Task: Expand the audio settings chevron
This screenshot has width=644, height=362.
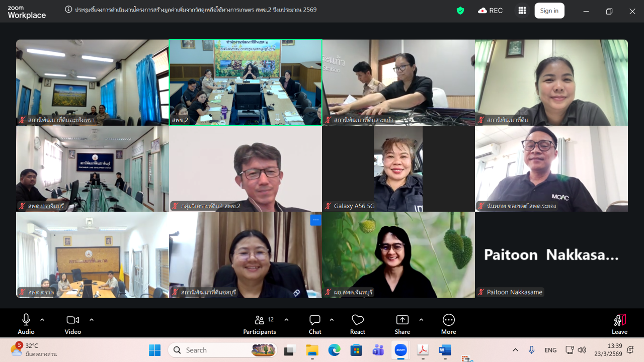Action: 42,320
